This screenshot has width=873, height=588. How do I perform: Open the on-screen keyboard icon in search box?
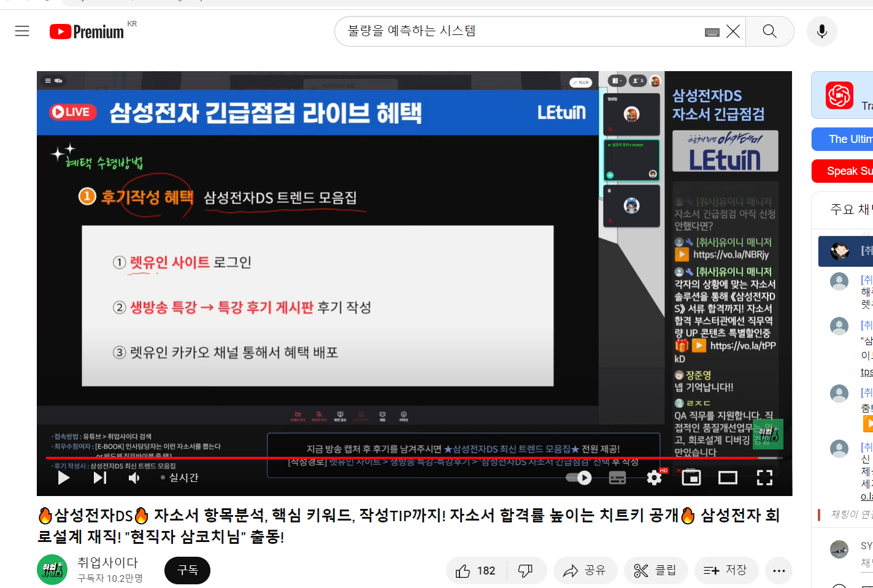tap(712, 32)
